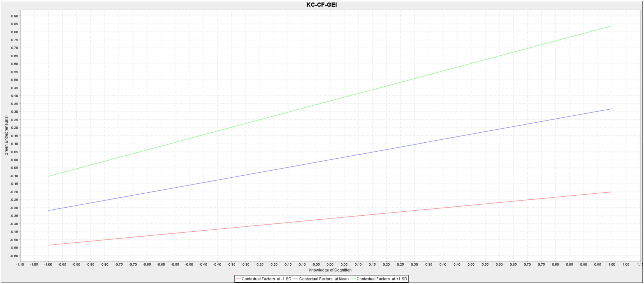Click the -0.85 tick on the horizontal axis
Image resolution: width=644 pixels, height=284 pixels.
pyautogui.click(x=90, y=265)
